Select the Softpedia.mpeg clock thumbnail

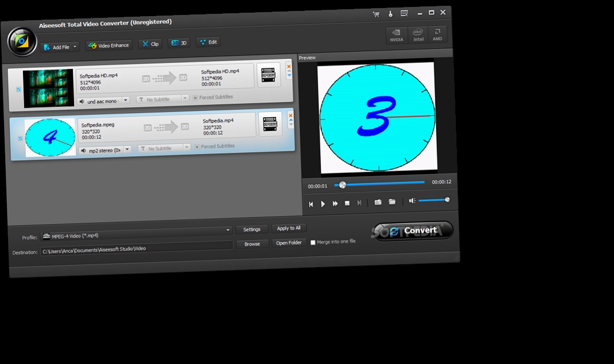point(50,138)
